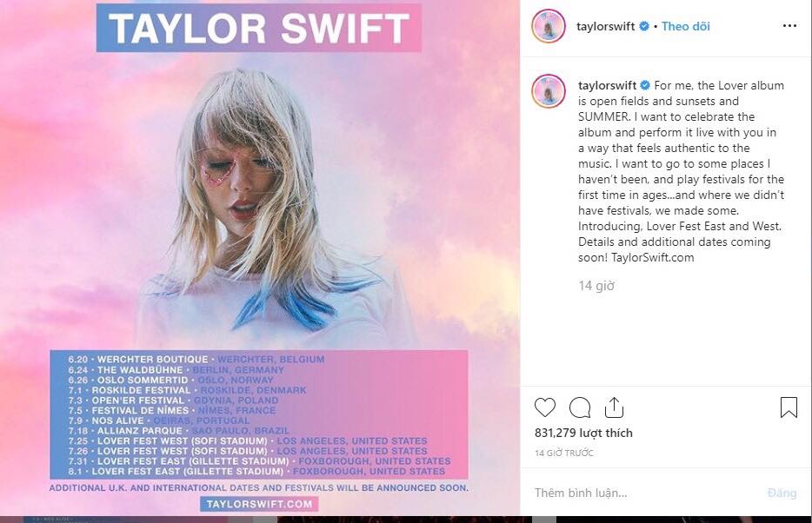Viewport: 812px width, 523px height.
Task: Click the verified badge in the caption
Action: pyautogui.click(x=645, y=85)
